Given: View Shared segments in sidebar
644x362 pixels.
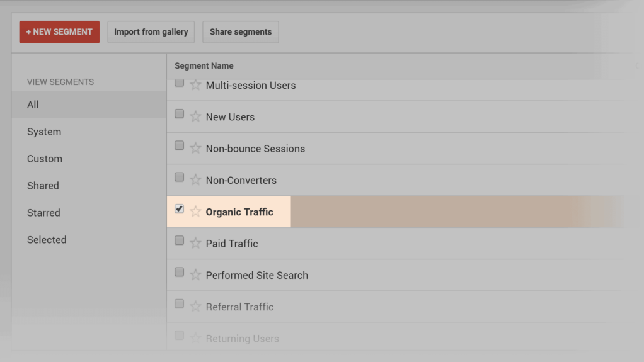Looking at the screenshot, I should point(43,186).
